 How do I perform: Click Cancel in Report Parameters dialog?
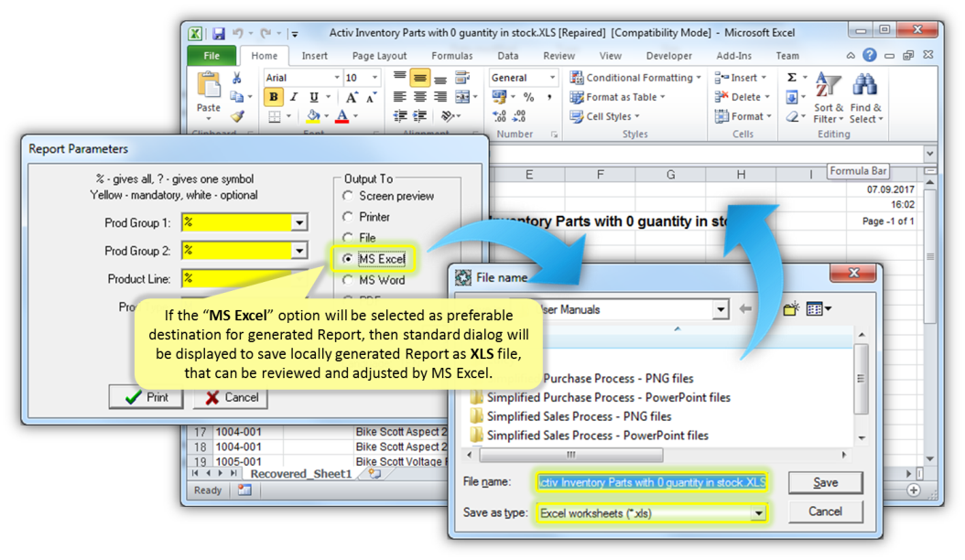point(231,397)
